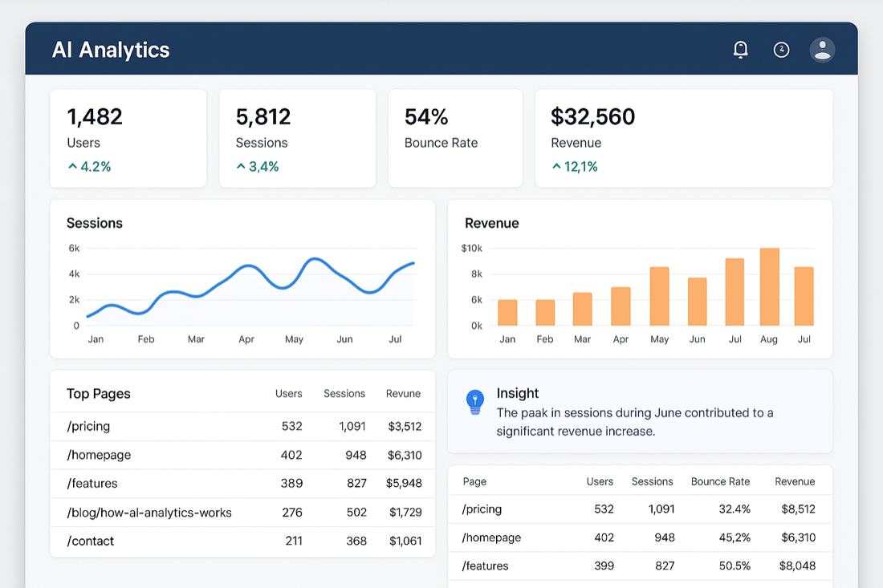Click the 399 users cell

pyautogui.click(x=604, y=566)
